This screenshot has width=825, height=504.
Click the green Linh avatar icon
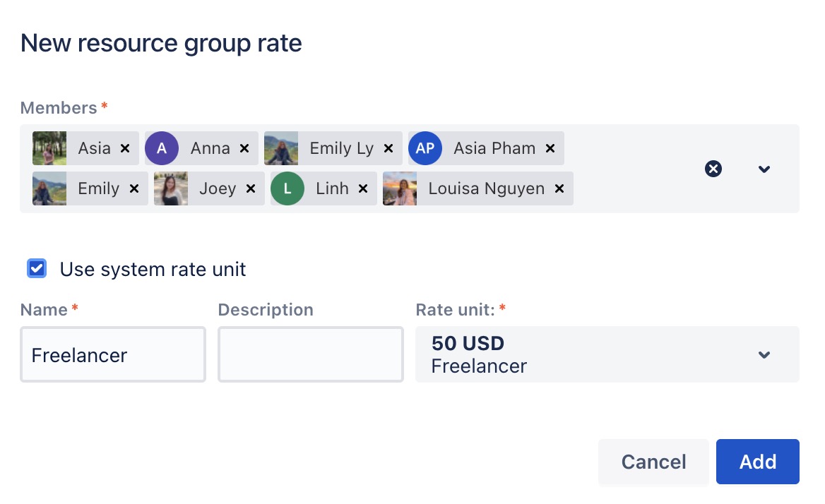click(287, 188)
